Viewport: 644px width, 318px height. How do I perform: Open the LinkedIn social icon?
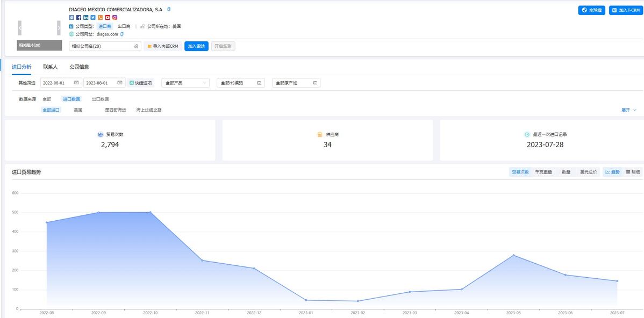point(86,17)
